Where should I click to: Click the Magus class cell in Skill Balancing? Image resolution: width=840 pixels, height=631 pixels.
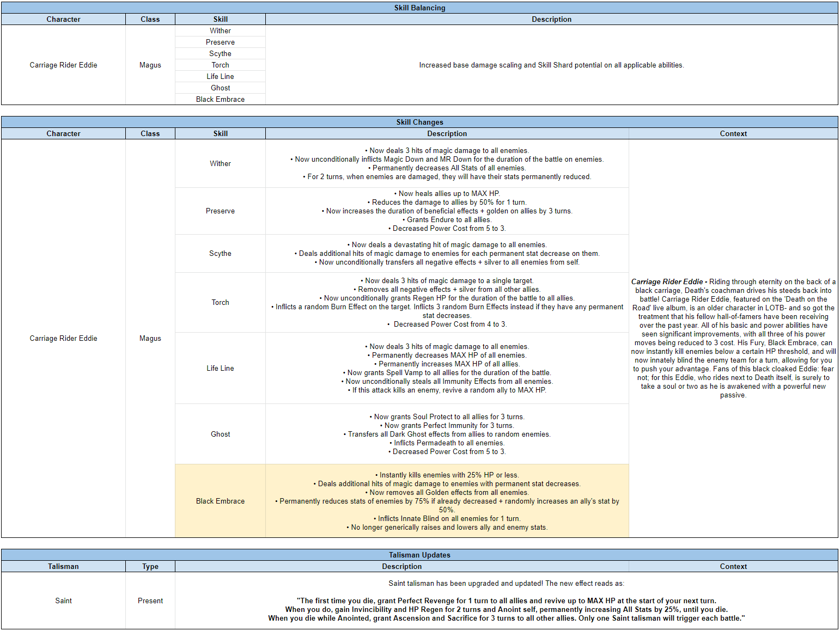150,65
